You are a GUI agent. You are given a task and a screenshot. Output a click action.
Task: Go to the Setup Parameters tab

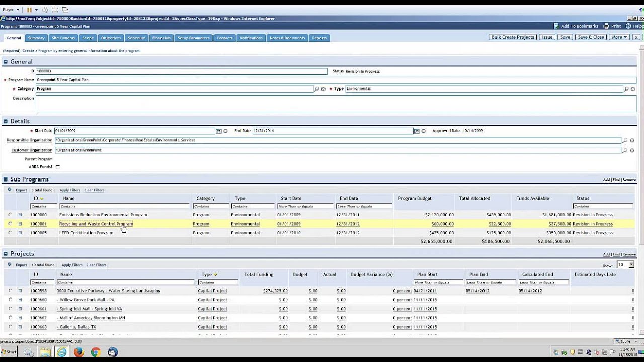[193, 38]
